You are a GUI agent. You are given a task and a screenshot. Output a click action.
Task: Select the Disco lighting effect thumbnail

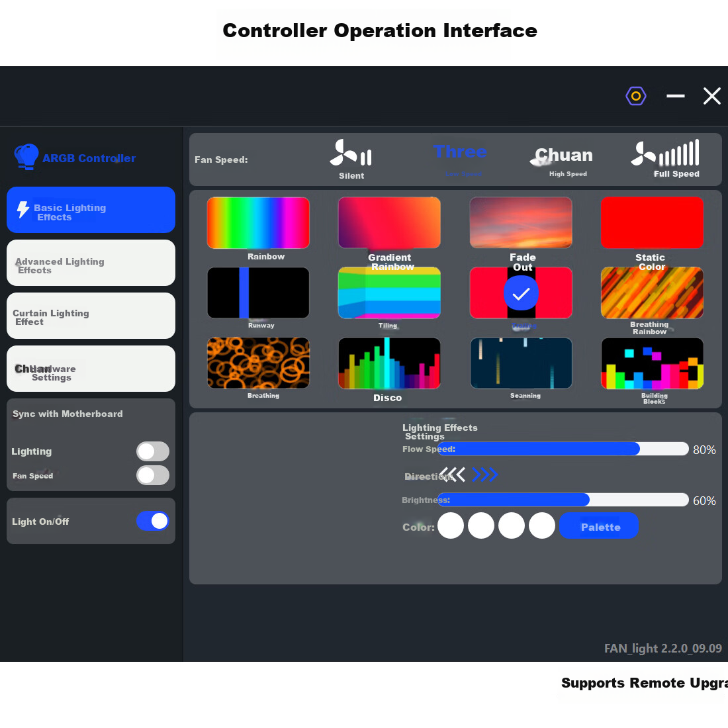point(389,363)
